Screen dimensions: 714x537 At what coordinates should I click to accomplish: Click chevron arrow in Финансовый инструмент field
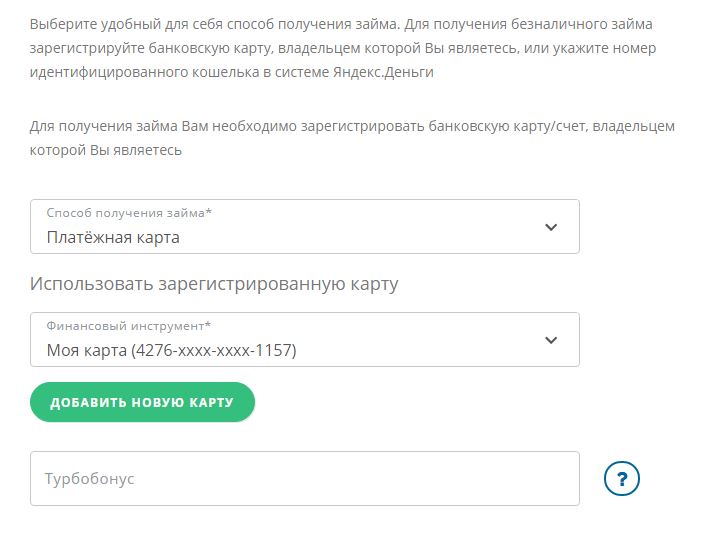click(551, 340)
